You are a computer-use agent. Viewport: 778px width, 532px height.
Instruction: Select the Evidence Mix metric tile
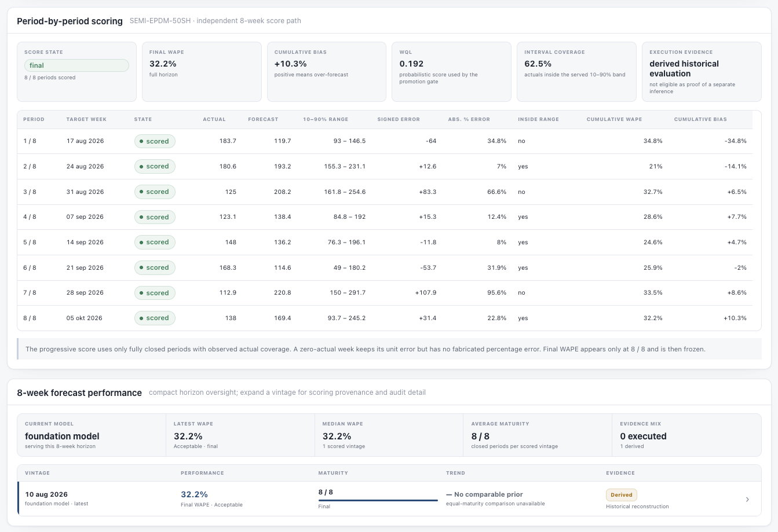tap(686, 435)
